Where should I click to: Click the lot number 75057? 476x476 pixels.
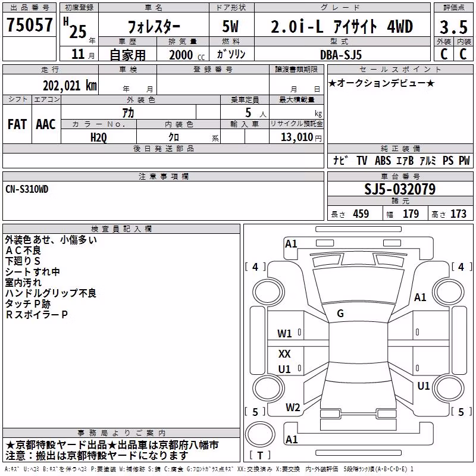click(29, 24)
